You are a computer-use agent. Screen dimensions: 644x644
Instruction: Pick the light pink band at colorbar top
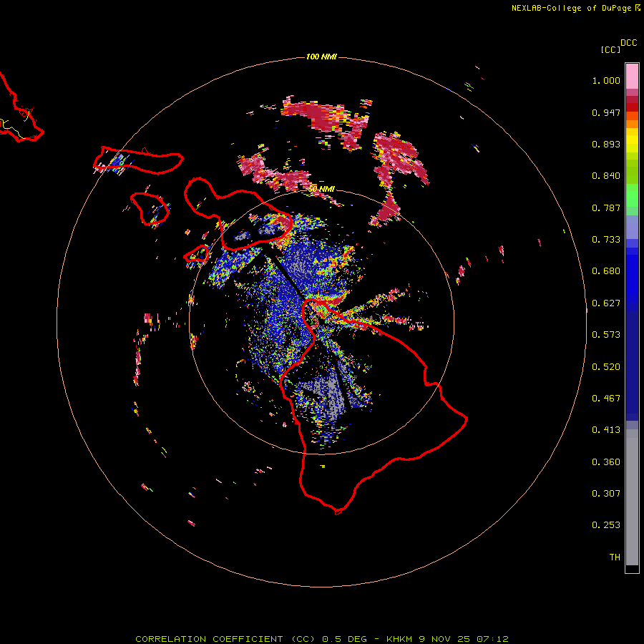632,76
